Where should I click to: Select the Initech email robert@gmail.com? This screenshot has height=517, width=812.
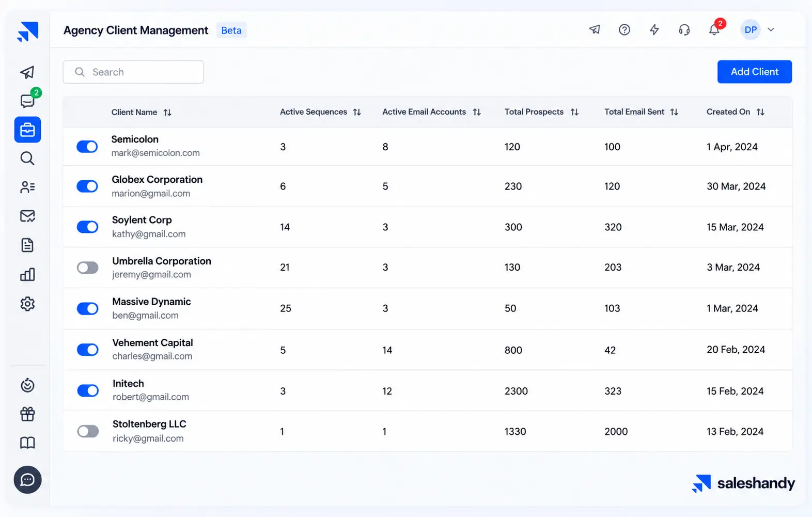pyautogui.click(x=151, y=397)
